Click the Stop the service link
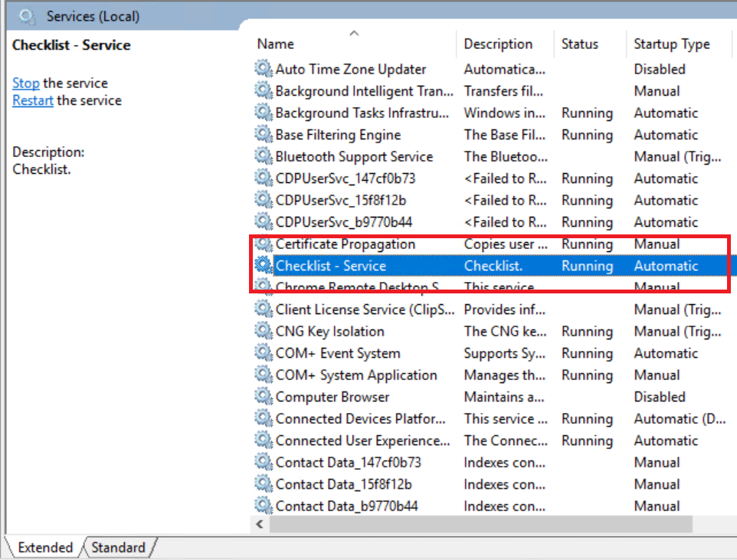 click(x=26, y=84)
